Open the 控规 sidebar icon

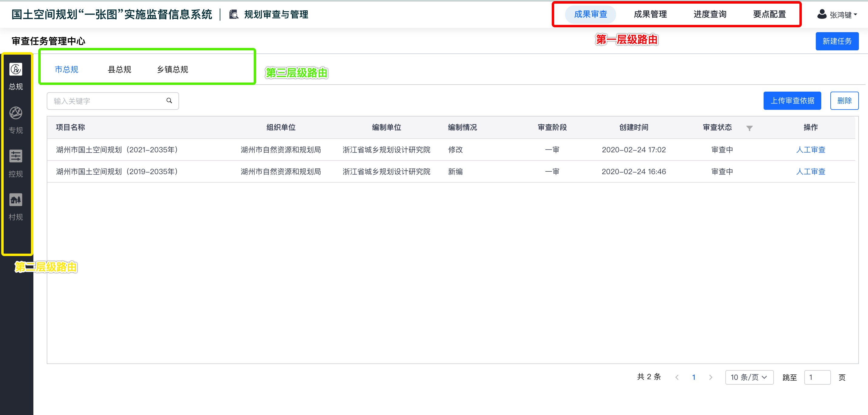(x=16, y=156)
